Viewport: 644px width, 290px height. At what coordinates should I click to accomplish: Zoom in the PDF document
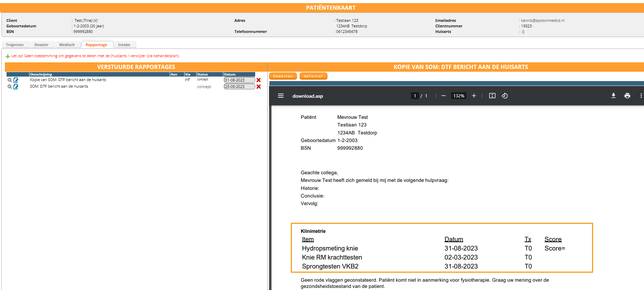point(474,96)
